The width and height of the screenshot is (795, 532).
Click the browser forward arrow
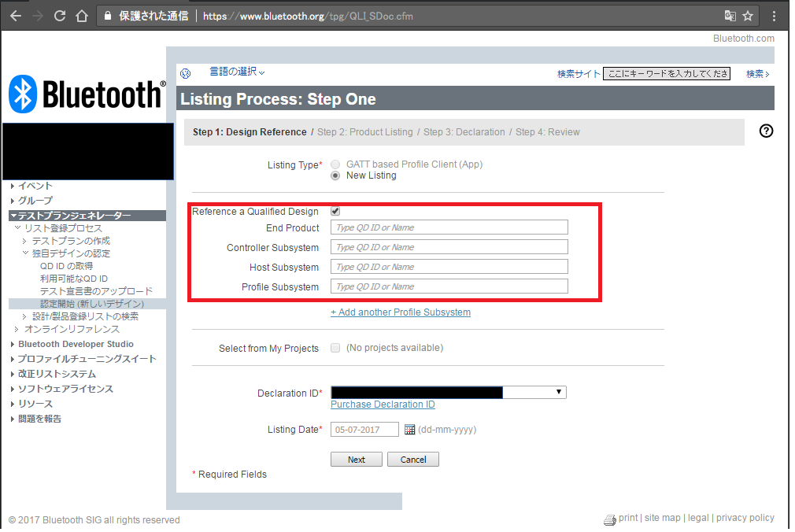[x=38, y=17]
